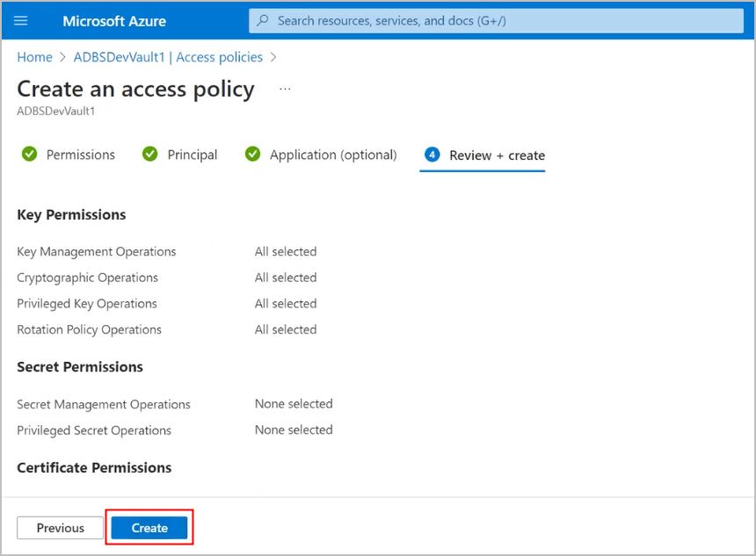Click the green checkmark on Application step

pyautogui.click(x=253, y=154)
